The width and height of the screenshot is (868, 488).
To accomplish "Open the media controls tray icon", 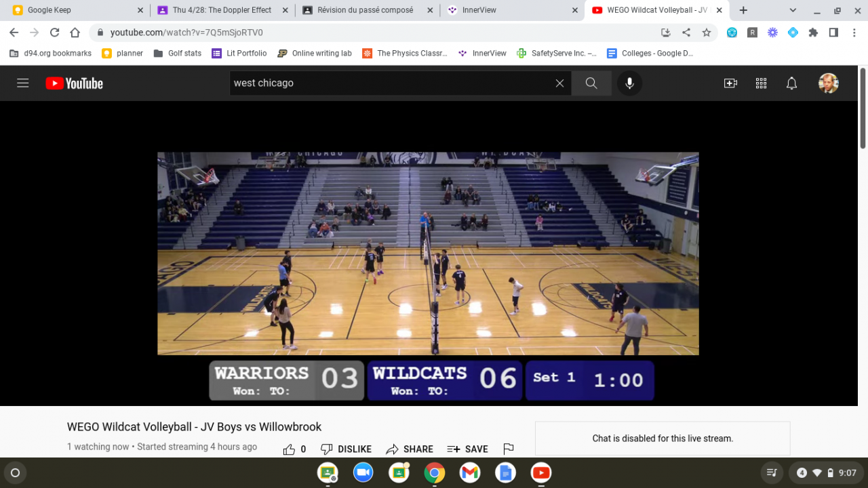I will coord(772,472).
